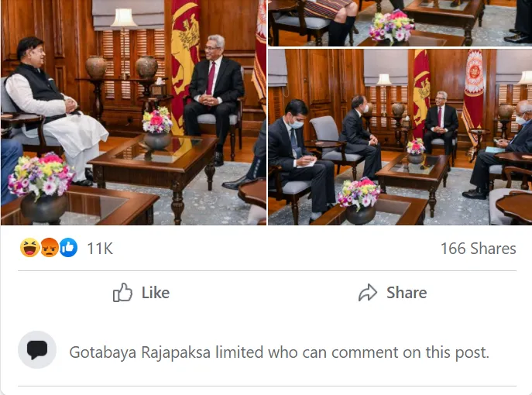The image size is (532, 395).
Task: Click man in red tie in left photo
Action: tap(214, 98)
